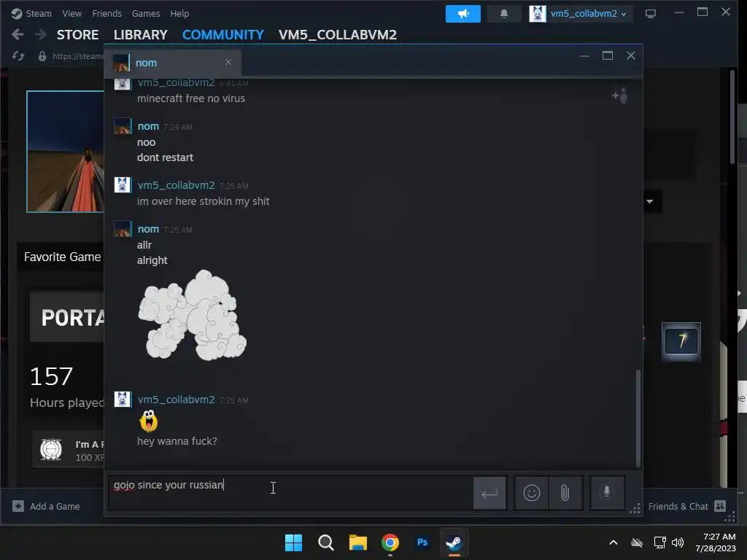The height and width of the screenshot is (560, 747).
Task: Open the volume tray icon
Action: click(x=678, y=542)
